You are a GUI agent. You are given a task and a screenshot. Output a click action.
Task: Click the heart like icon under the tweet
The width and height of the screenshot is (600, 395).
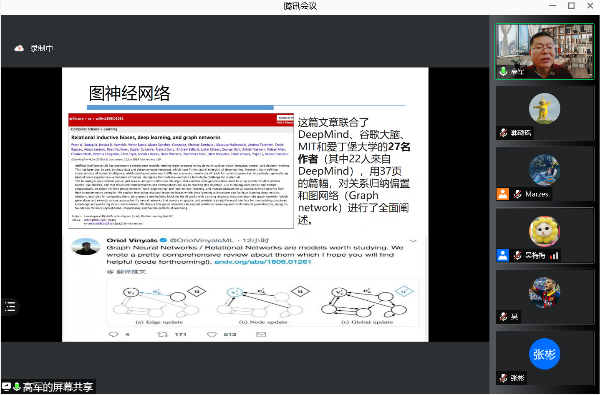pyautogui.click(x=212, y=335)
